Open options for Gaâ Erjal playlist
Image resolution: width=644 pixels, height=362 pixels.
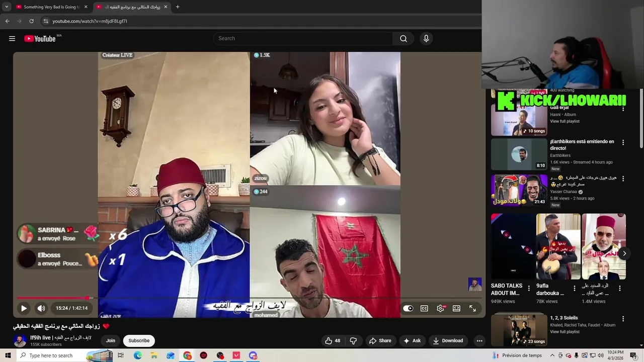(x=623, y=108)
